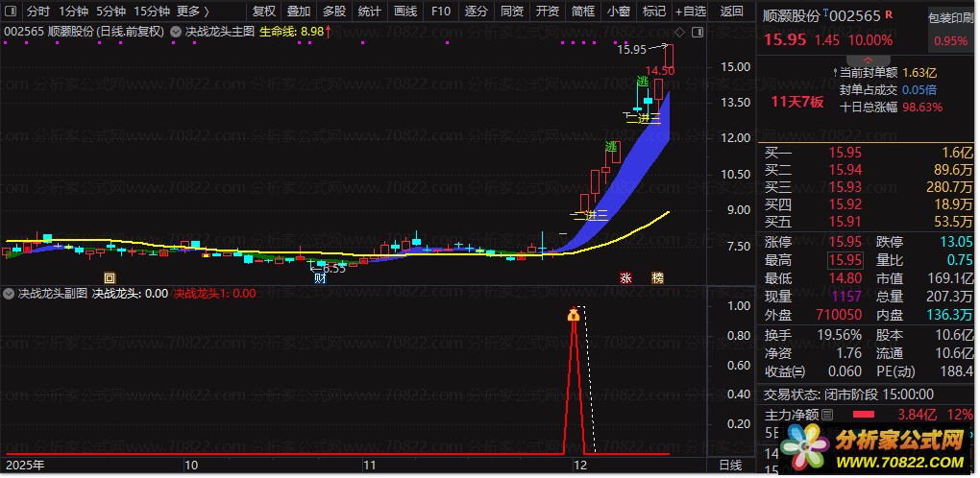Screen dimensions: 980x478
Task: Open F10 company information
Action: (441, 12)
